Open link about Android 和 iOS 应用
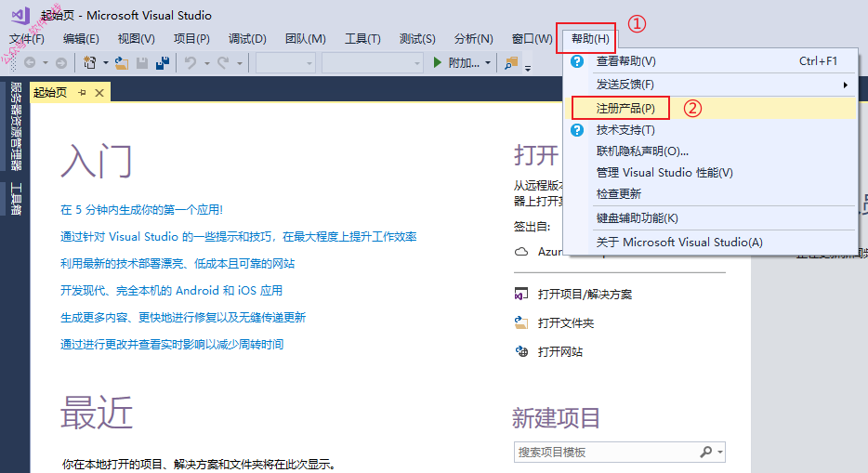 point(172,291)
